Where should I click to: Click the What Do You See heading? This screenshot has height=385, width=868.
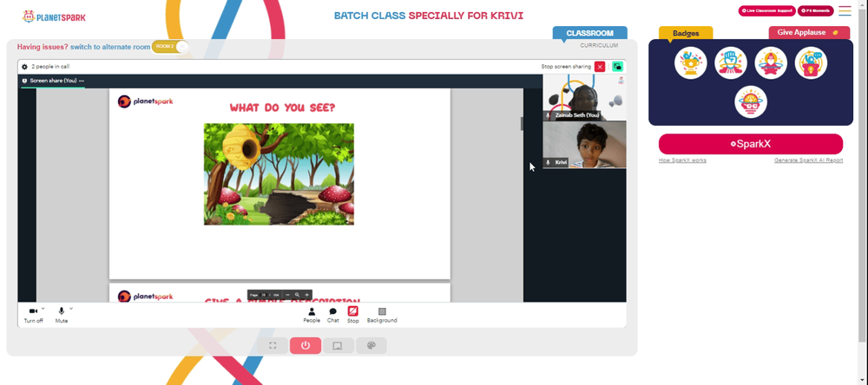tap(282, 108)
